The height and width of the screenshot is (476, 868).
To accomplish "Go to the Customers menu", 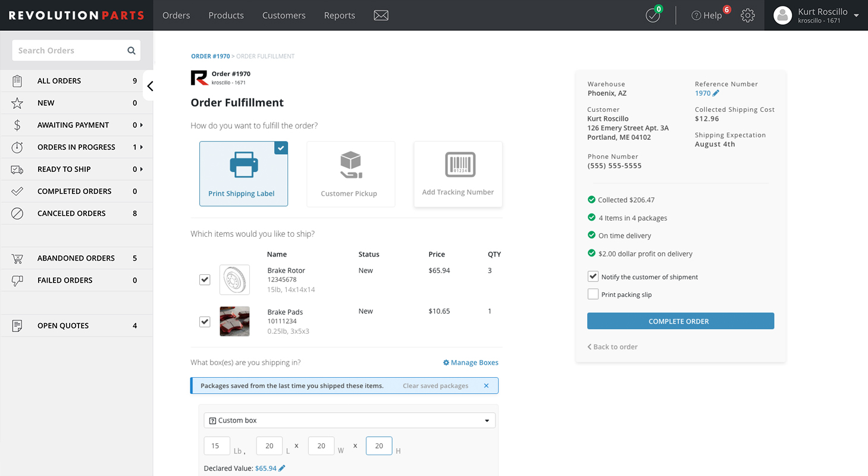I will (x=284, y=15).
